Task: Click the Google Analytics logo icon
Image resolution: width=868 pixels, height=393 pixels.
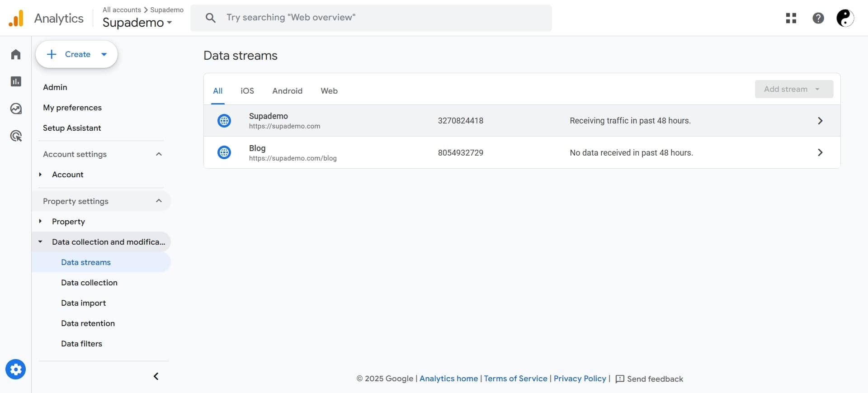Action: [16, 18]
